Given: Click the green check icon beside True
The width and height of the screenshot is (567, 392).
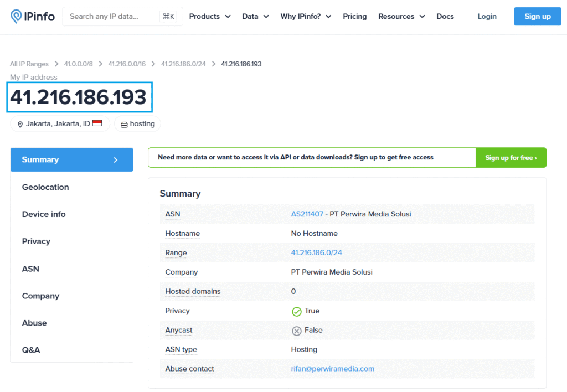Looking at the screenshot, I should click(297, 311).
